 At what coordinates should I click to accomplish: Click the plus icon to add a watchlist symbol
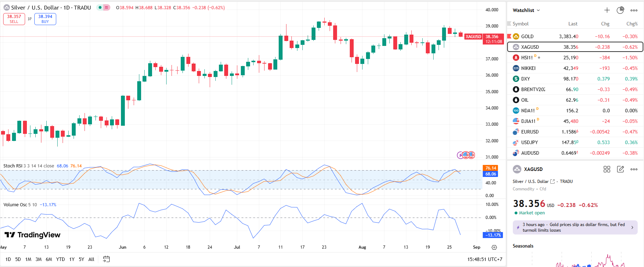(607, 10)
